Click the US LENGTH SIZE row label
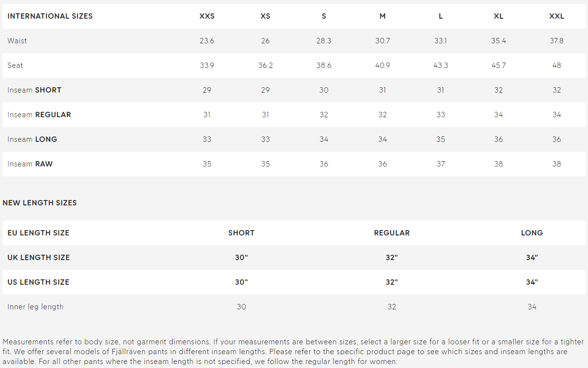Viewport: 588px width, 368px height. coord(38,282)
